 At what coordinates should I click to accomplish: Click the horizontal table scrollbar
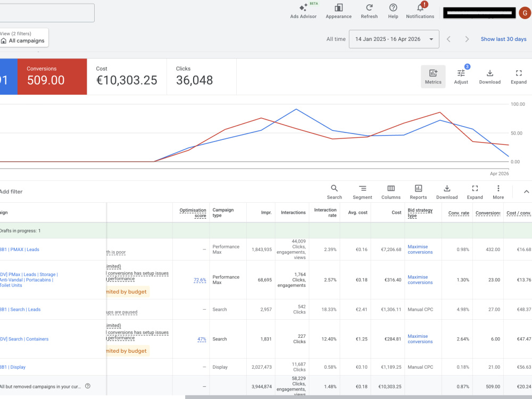(x=358, y=397)
